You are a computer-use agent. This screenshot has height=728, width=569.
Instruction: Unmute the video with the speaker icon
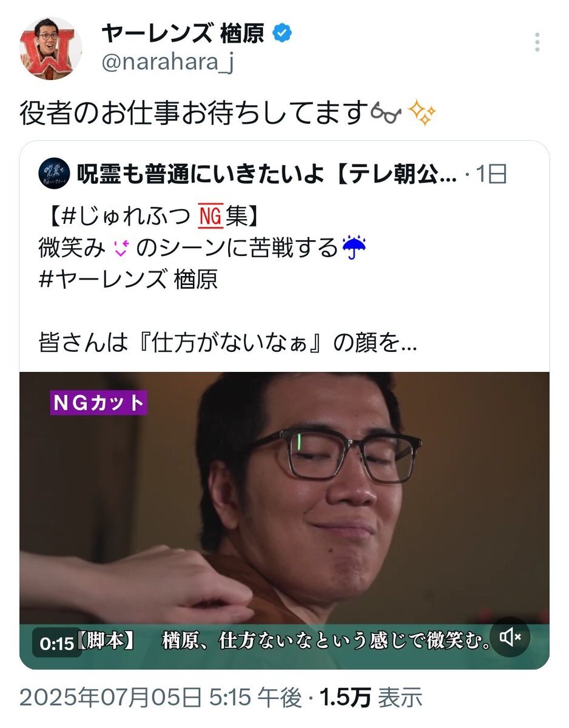pyautogui.click(x=510, y=636)
